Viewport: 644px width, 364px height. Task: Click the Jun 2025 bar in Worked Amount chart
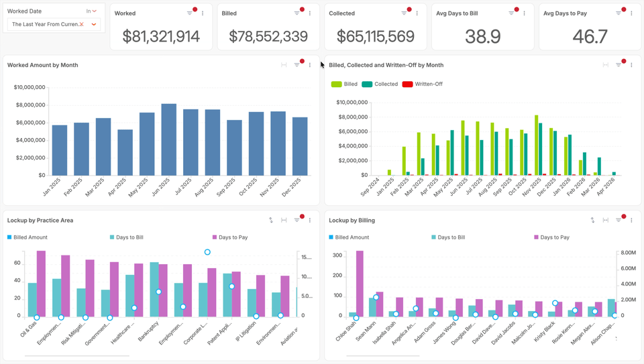click(169, 139)
